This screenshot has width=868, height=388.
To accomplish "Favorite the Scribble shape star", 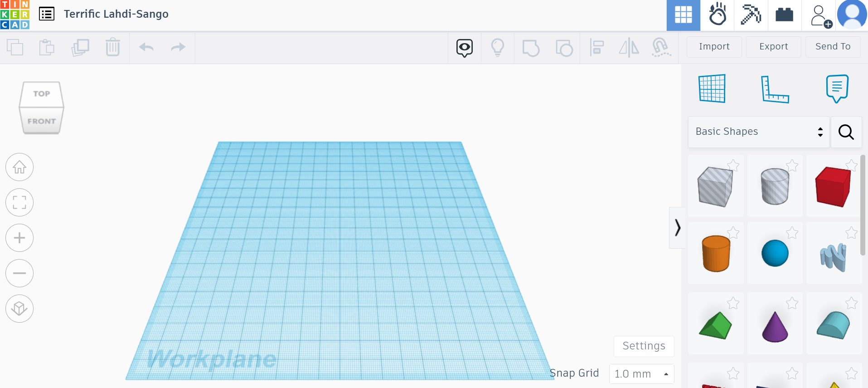I will tap(852, 233).
